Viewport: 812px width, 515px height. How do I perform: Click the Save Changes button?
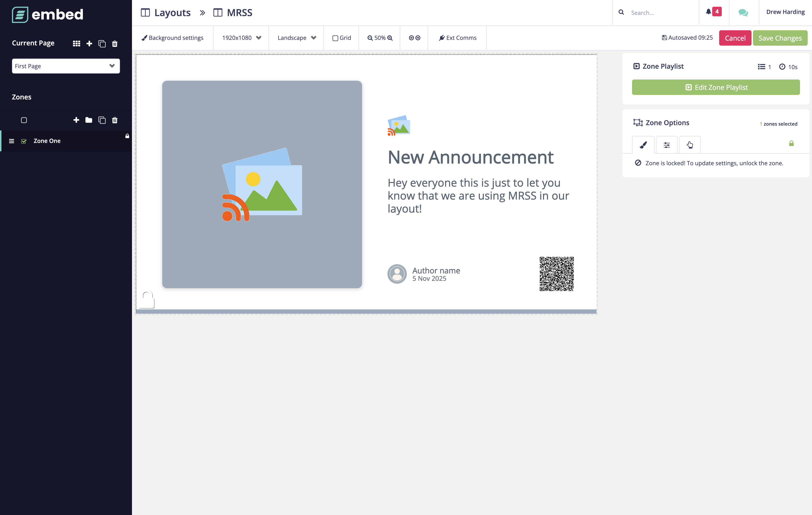click(780, 38)
